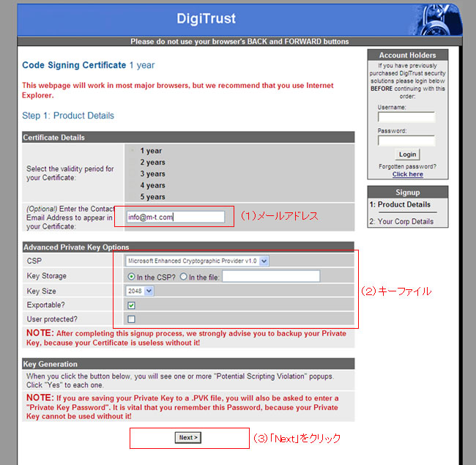The image size is (476, 465).
Task: Toggle the Exportable checkbox
Action: click(131, 305)
